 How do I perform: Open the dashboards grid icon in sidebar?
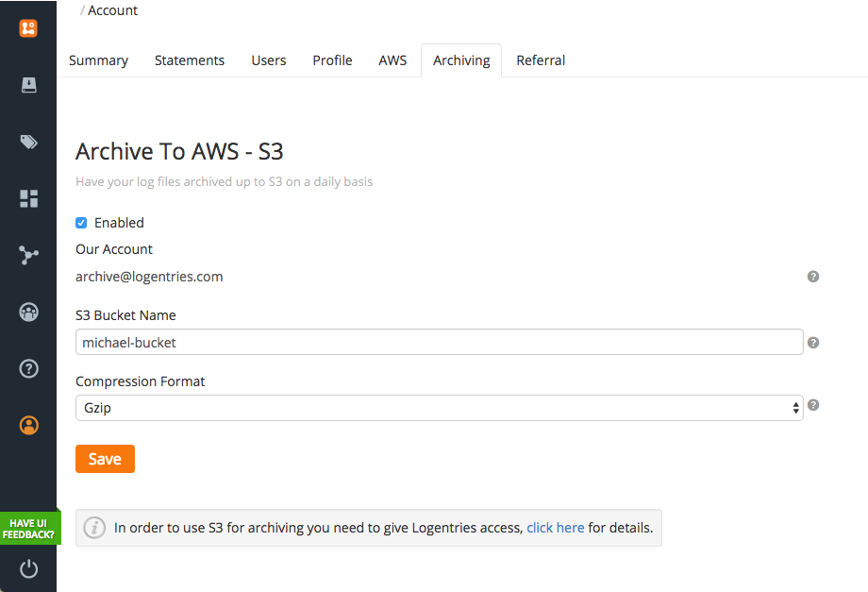point(29,199)
